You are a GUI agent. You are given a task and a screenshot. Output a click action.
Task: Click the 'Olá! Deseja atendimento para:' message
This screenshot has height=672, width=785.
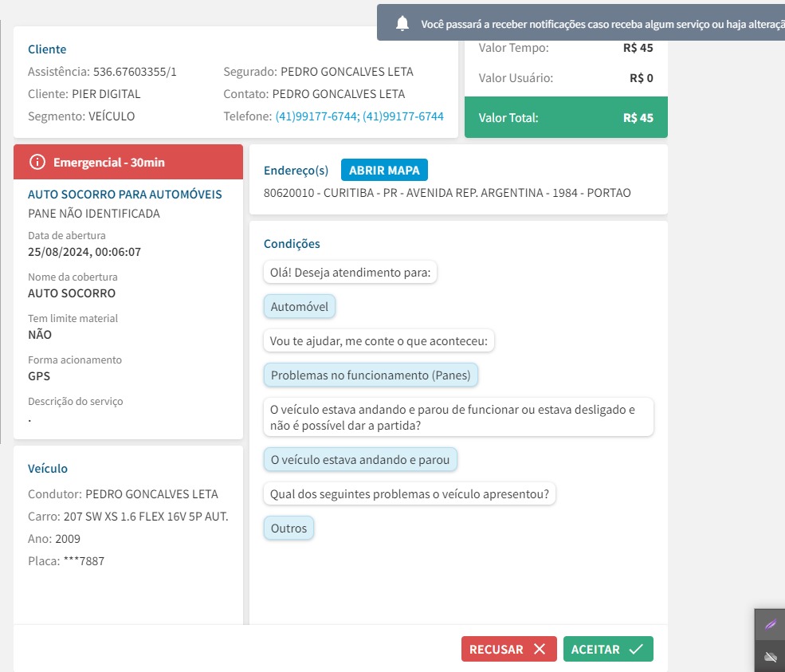[351, 273]
